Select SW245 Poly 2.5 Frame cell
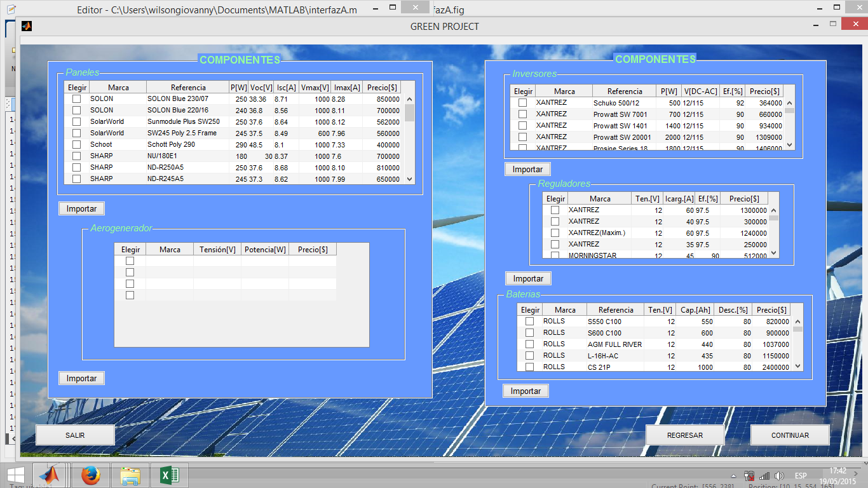 click(187, 133)
